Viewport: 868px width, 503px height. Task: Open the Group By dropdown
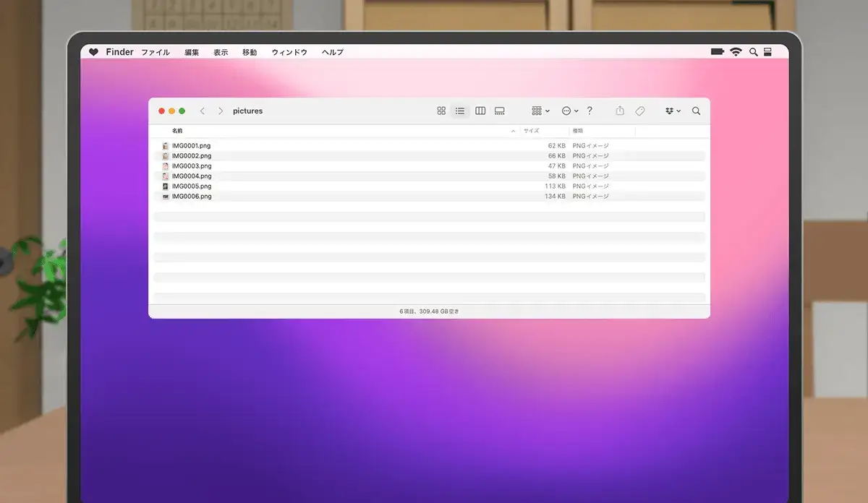[540, 111]
